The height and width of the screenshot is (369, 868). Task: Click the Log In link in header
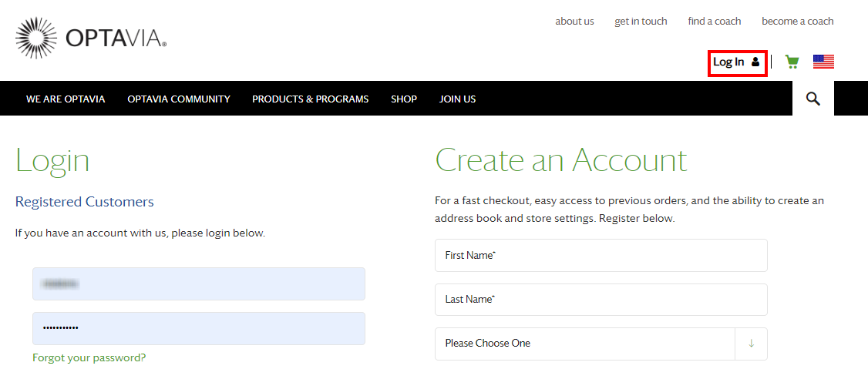point(737,62)
